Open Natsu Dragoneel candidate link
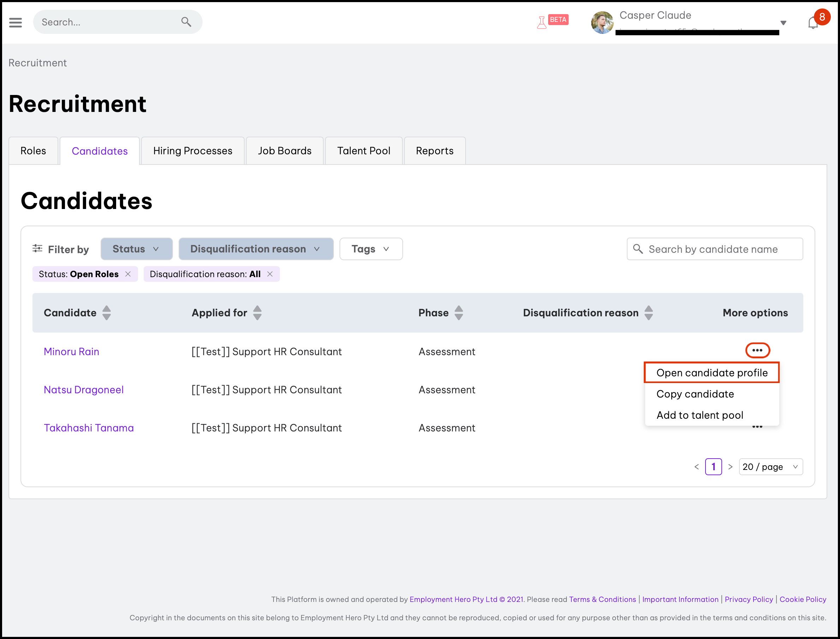Screen dimensions: 840x639 tap(84, 389)
